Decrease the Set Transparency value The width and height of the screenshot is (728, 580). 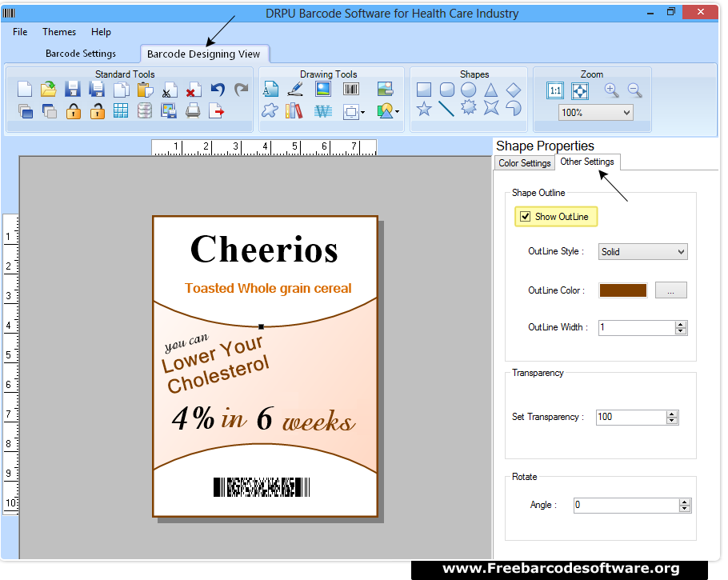pyautogui.click(x=672, y=420)
